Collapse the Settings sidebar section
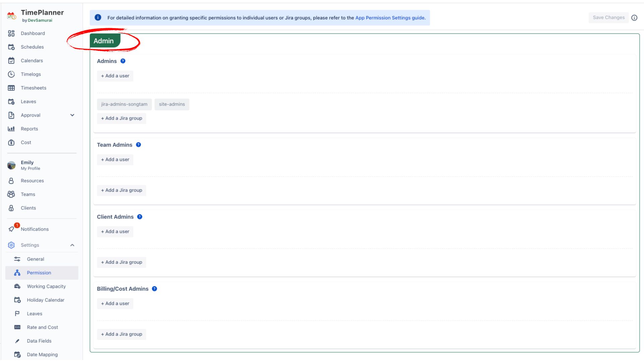Image resolution: width=644 pixels, height=362 pixels. 72,245
